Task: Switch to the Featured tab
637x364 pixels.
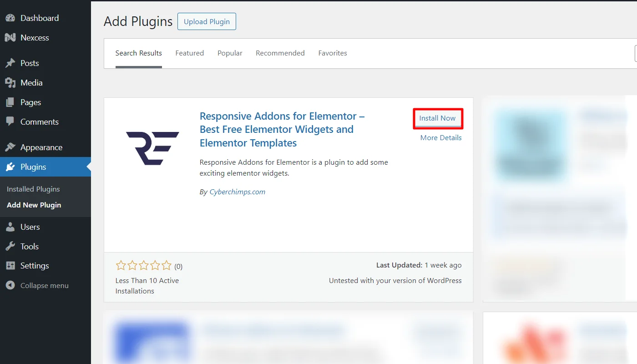Action: coord(189,53)
